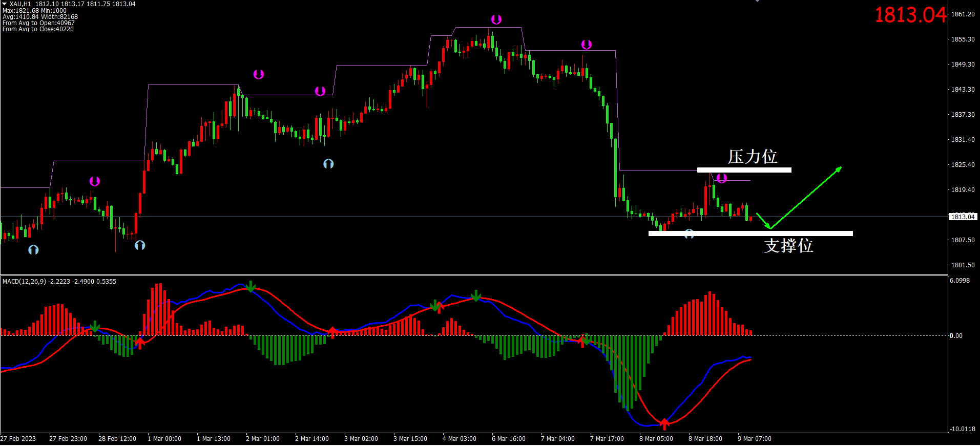This screenshot has height=446, width=980.
Task: Click the 2 Mar 14:00 time label
Action: point(312,439)
